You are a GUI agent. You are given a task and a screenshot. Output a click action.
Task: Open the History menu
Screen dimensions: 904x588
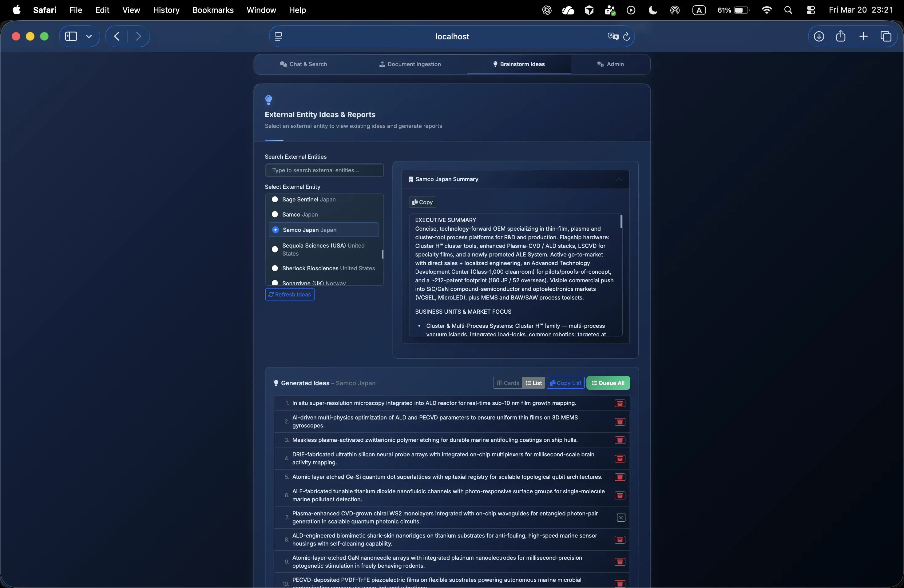pyautogui.click(x=166, y=10)
